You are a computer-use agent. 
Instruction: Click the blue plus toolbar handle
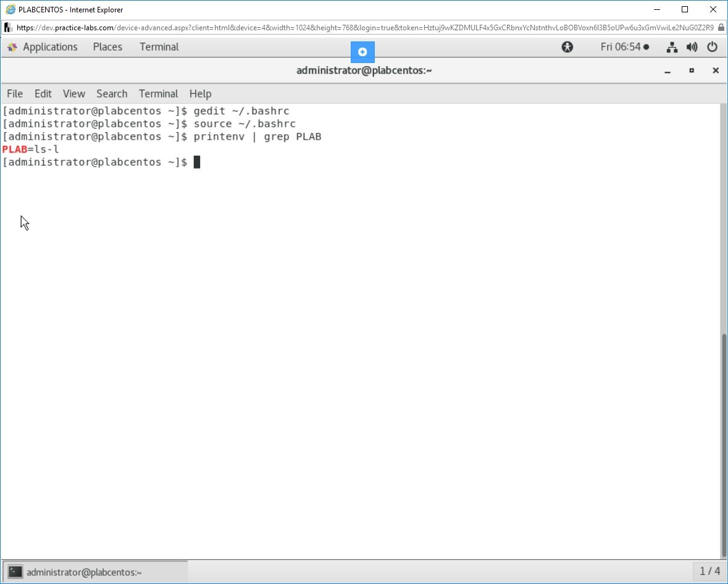coord(362,52)
